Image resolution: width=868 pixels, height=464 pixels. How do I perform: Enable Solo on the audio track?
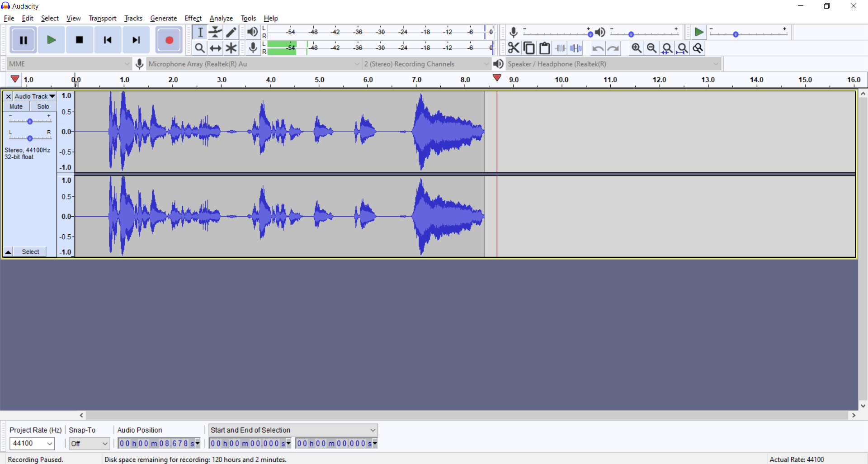tap(42, 106)
